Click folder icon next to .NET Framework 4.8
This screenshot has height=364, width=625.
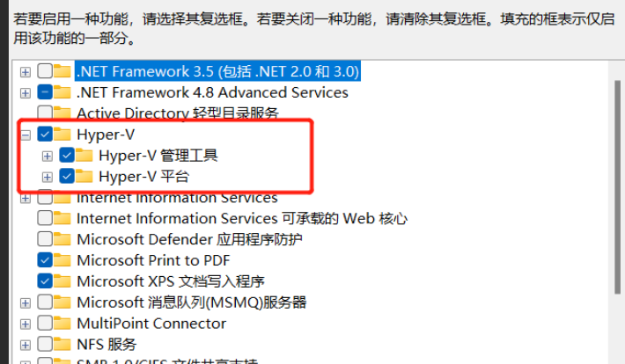[x=62, y=92]
